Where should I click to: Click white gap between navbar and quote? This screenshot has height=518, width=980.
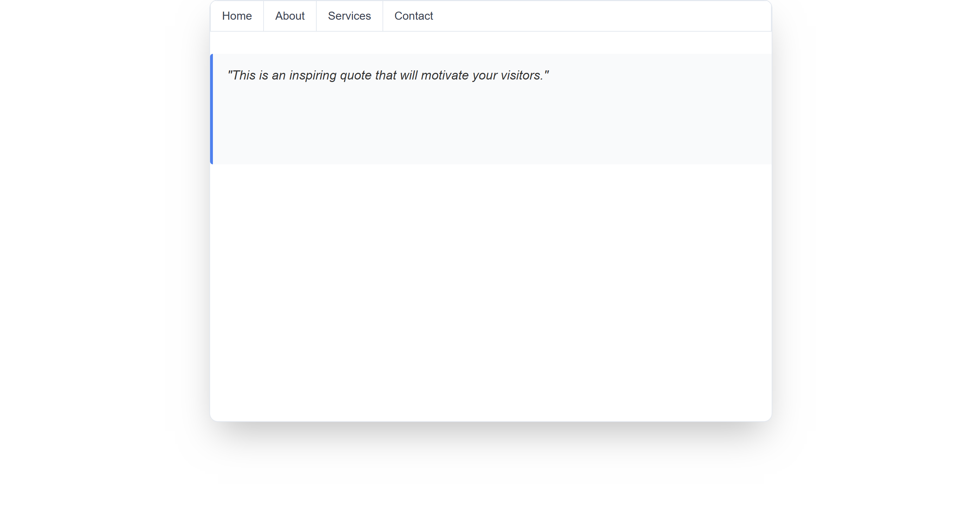491,43
